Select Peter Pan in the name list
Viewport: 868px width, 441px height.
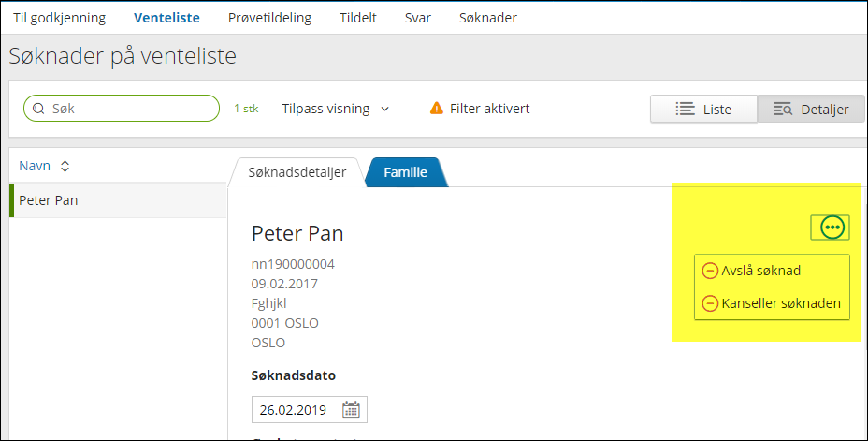[118, 200]
